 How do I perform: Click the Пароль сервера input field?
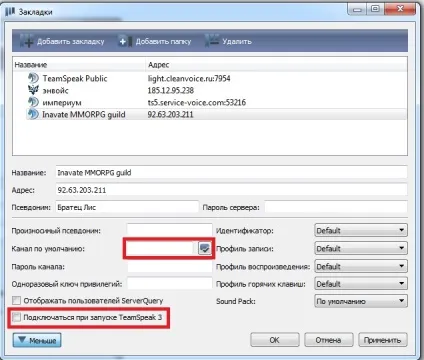tap(336, 207)
